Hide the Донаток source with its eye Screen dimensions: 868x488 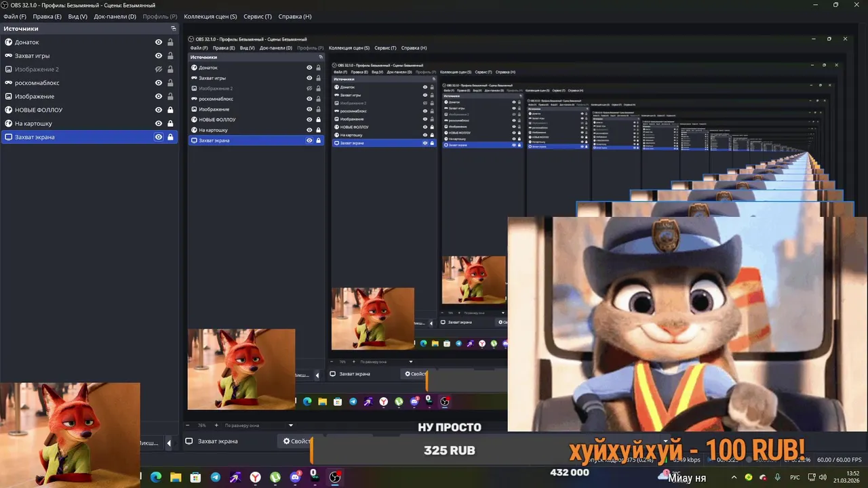pos(159,42)
